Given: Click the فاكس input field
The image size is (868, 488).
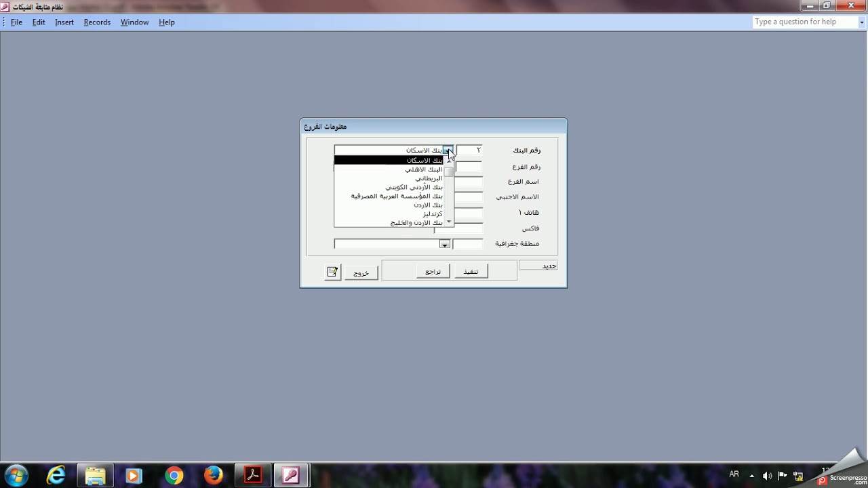Looking at the screenshot, I should (x=458, y=228).
